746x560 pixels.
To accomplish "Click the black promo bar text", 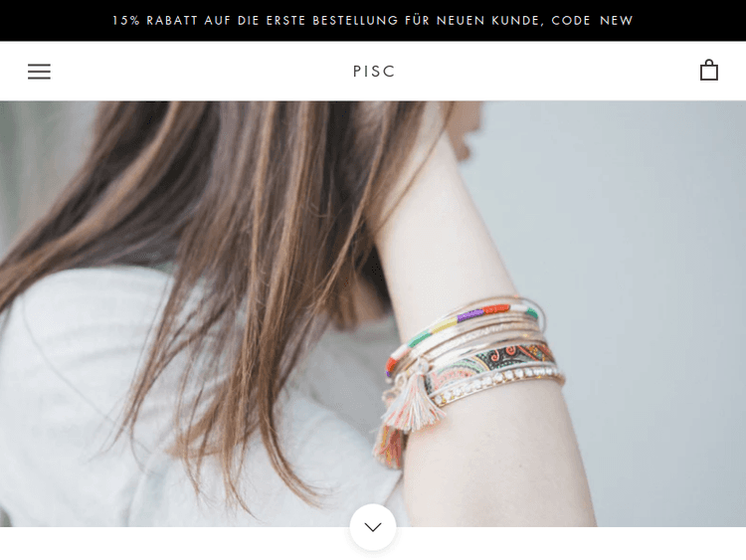I will pyautogui.click(x=373, y=21).
